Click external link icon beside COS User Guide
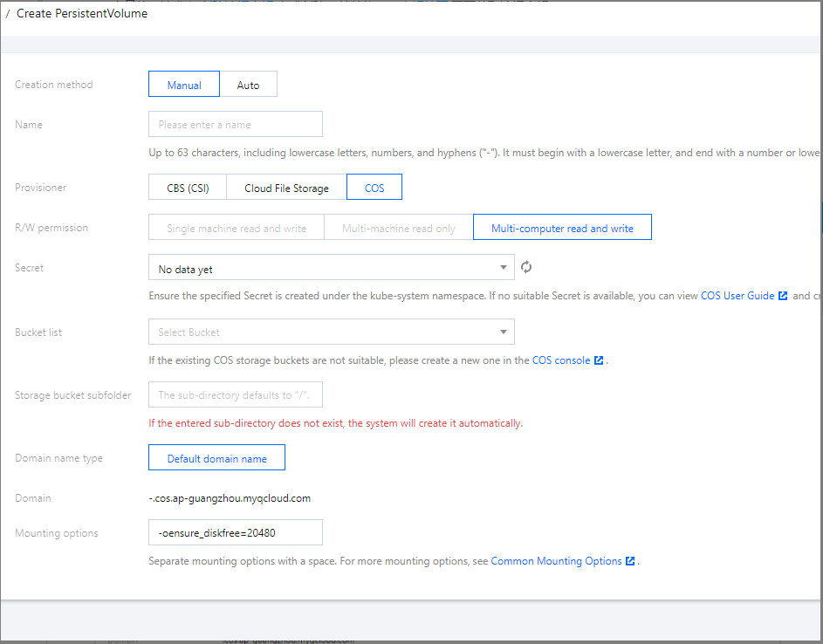 click(783, 296)
